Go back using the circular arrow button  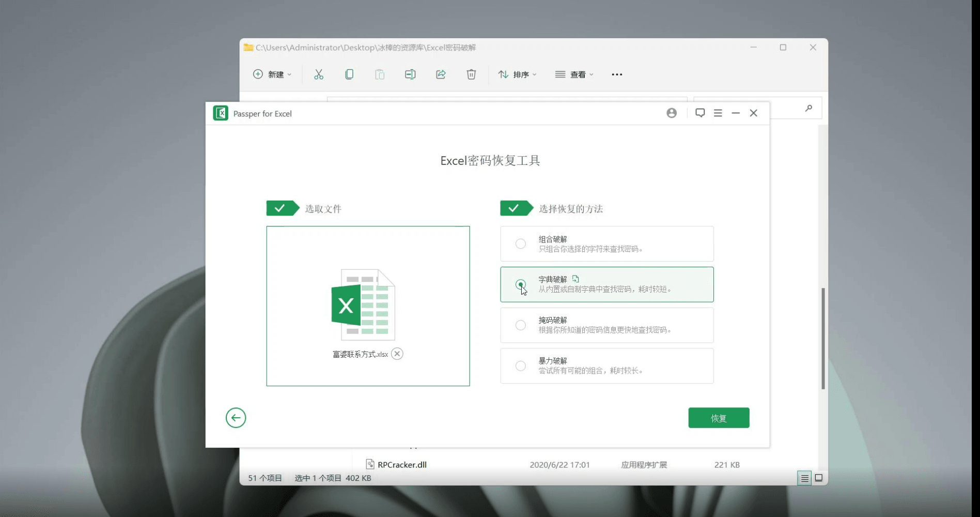[x=236, y=418]
